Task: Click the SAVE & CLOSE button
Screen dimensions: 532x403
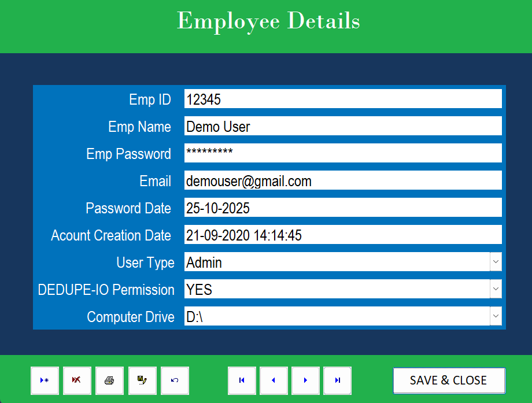Action: point(449,380)
